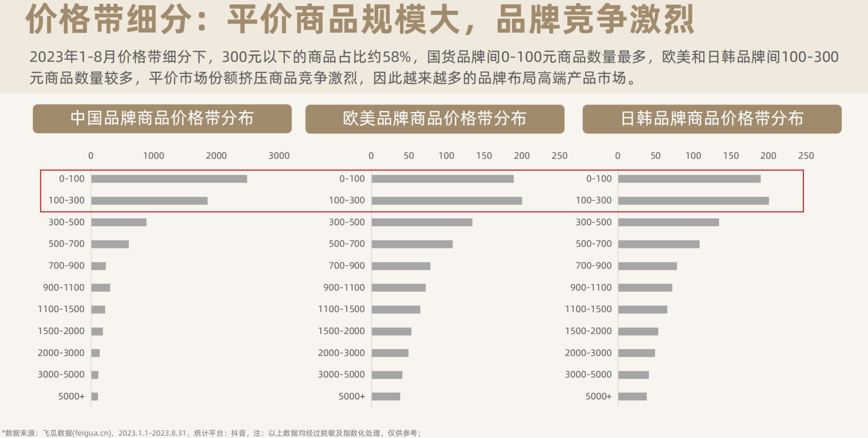Click Japan-Korea chart label 1500-2000

point(588,331)
